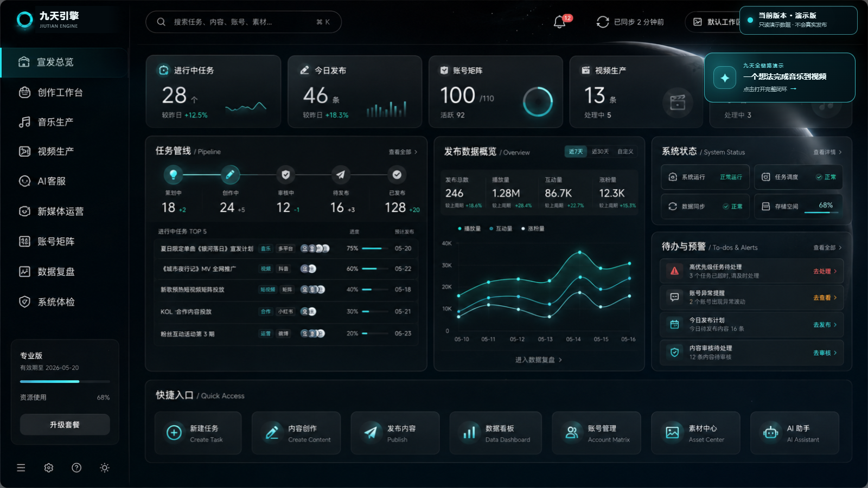Click the 已发布 checkmark stage icon
This screenshot has width=868, height=488.
[x=397, y=175]
